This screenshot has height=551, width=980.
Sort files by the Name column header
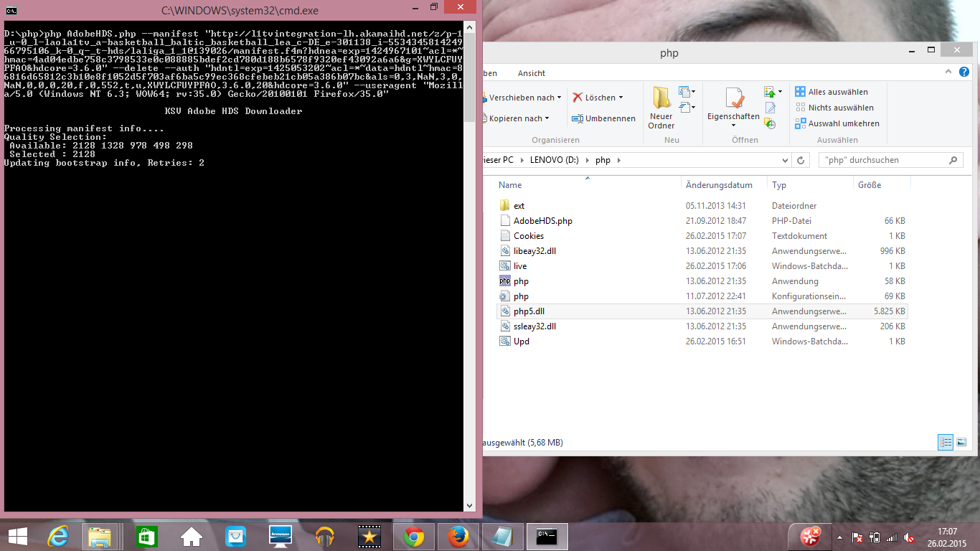[587, 185]
